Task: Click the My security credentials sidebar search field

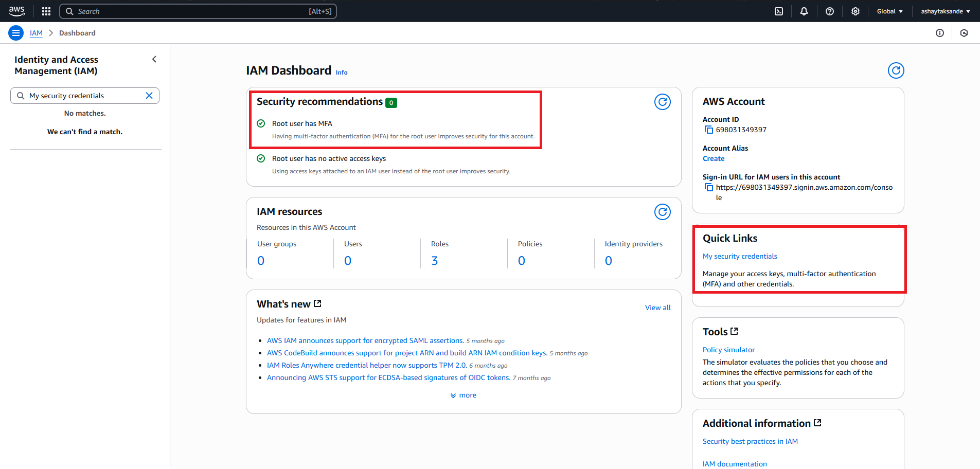Action: (x=85, y=96)
